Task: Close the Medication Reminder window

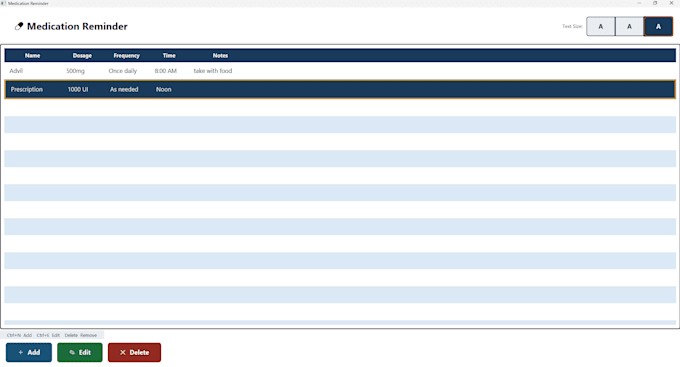Action: (671, 3)
